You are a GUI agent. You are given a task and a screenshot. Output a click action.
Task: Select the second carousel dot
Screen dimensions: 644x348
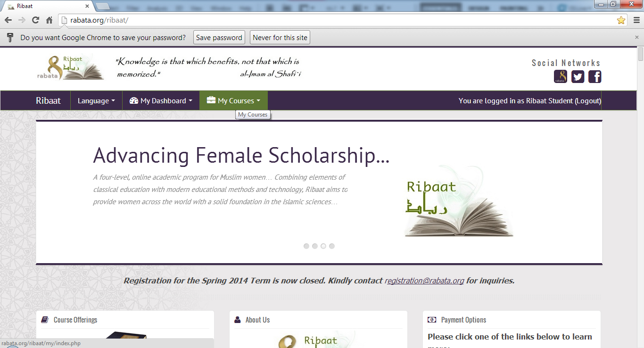point(315,246)
